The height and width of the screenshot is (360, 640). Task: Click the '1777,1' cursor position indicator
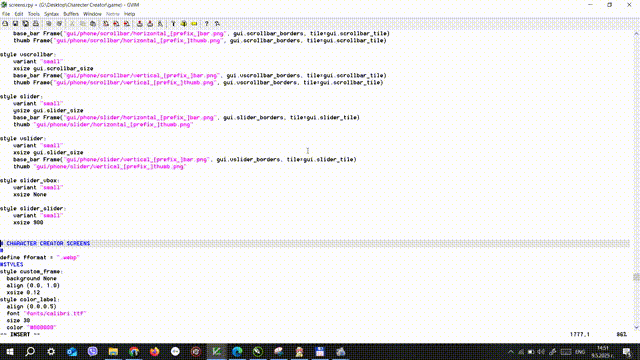click(580, 334)
